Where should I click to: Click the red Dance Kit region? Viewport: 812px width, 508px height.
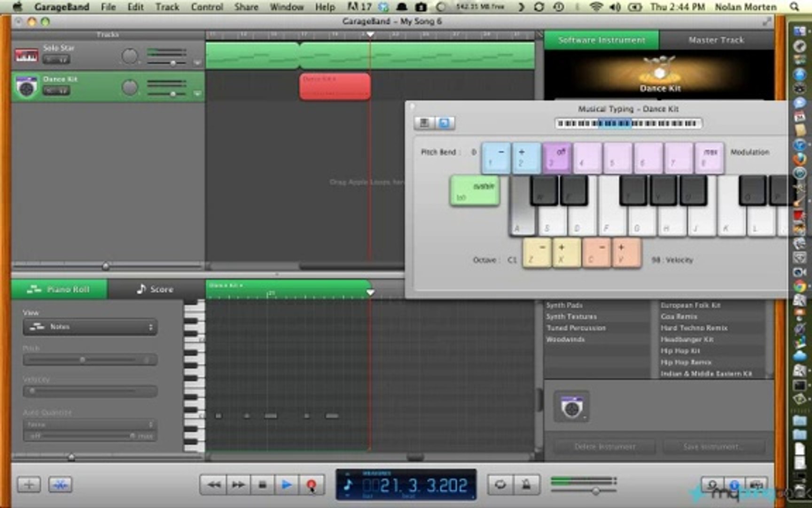(335, 87)
